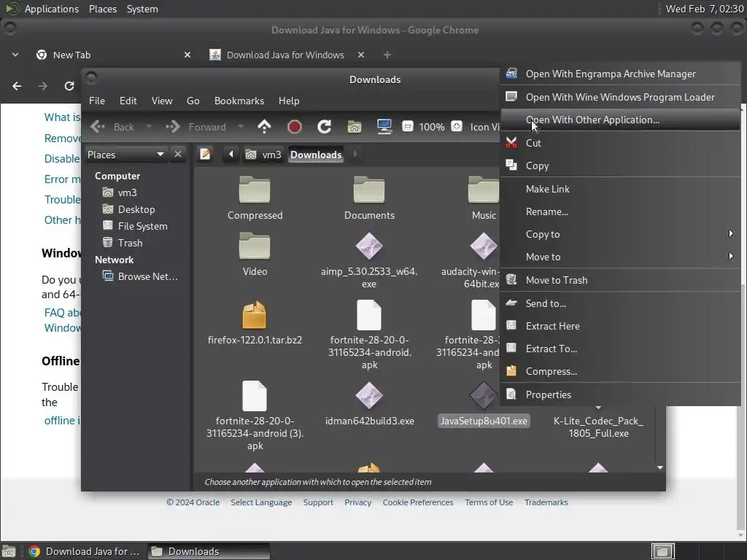Image resolution: width=747 pixels, height=560 pixels.
Task: Rename the selected file
Action: (x=620, y=211)
